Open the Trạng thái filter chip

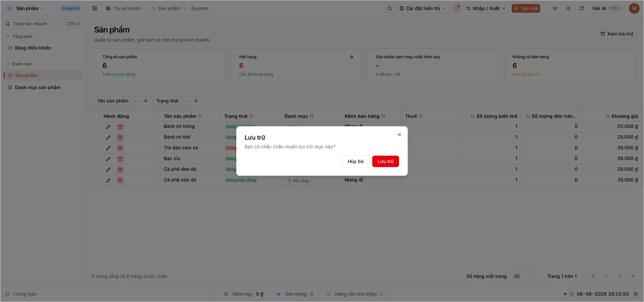pos(167,101)
